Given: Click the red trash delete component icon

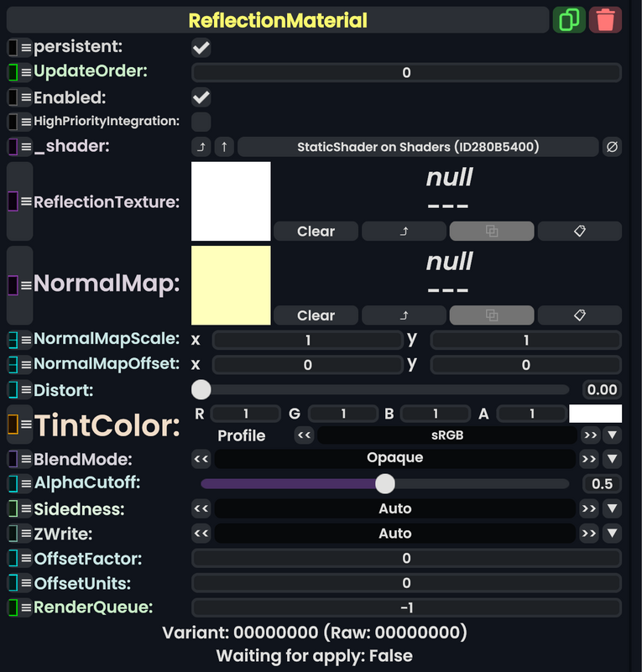Looking at the screenshot, I should point(605,19).
